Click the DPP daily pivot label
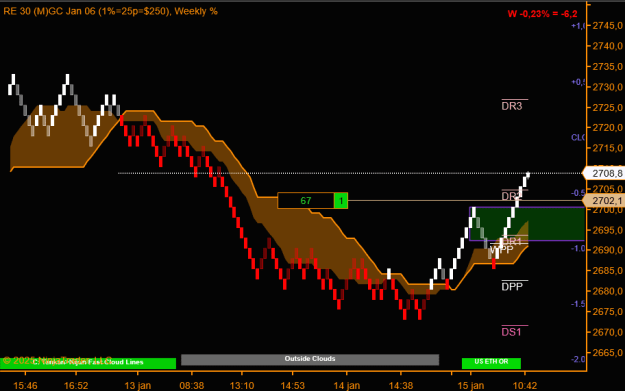Screen dimensions: 625x391 coord(512,287)
